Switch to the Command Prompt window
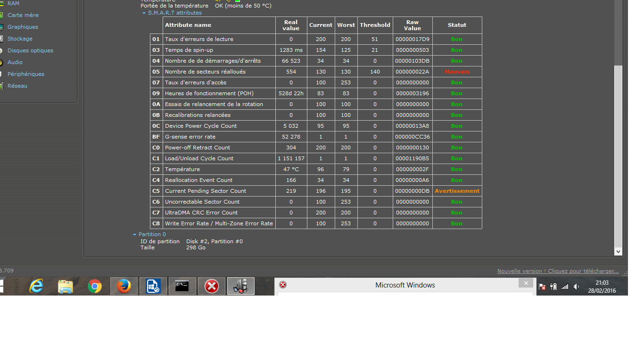This screenshot has height=362, width=644. (182, 286)
